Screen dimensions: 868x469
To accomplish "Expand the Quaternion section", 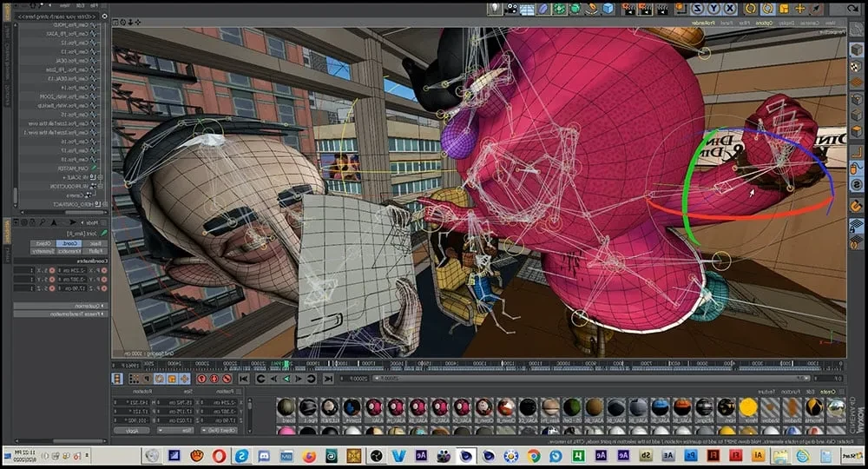I will click(59, 306).
